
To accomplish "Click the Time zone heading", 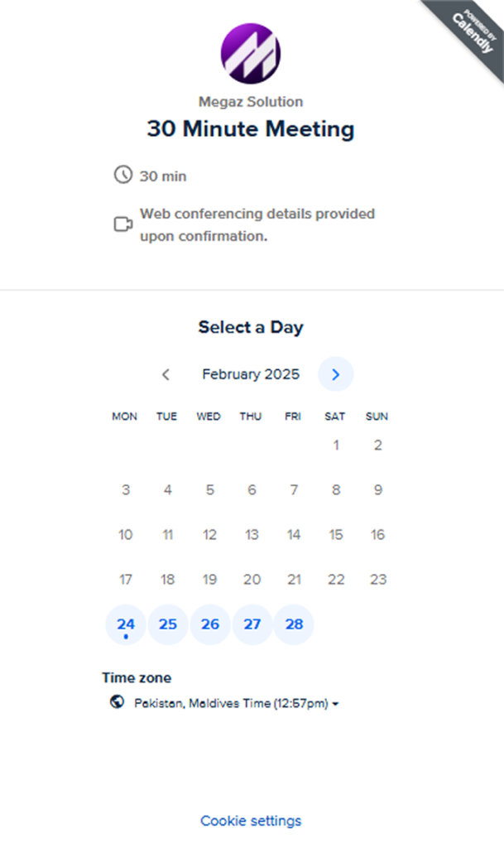I will pyautogui.click(x=137, y=677).
